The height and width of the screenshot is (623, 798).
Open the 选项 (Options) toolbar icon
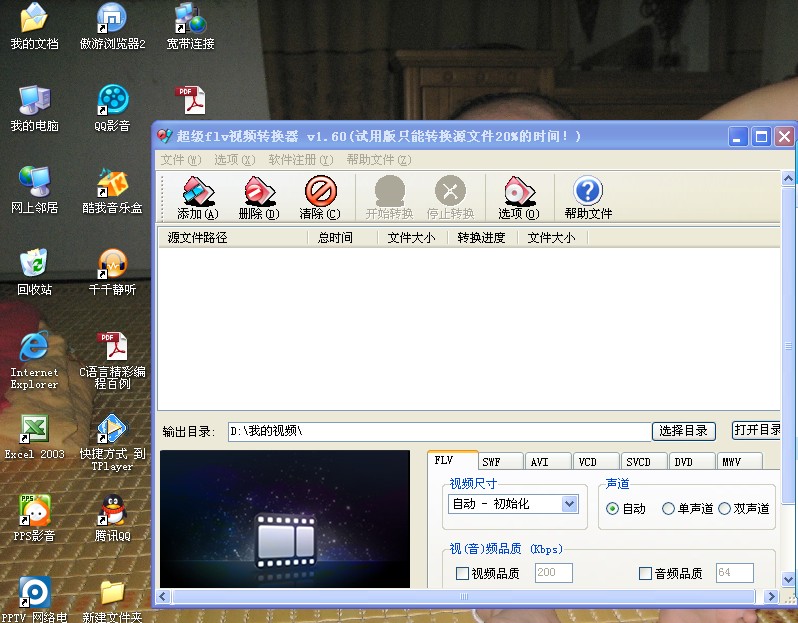click(x=518, y=197)
